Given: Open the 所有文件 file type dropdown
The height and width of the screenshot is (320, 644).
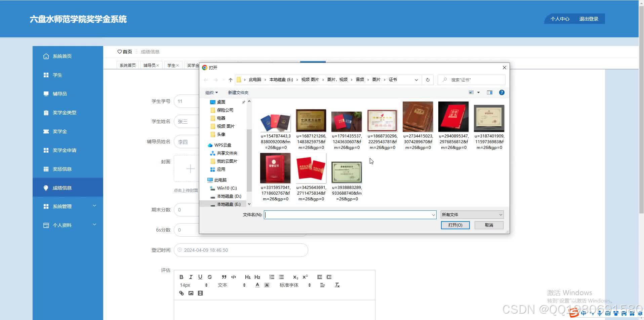Looking at the screenshot, I should [472, 214].
